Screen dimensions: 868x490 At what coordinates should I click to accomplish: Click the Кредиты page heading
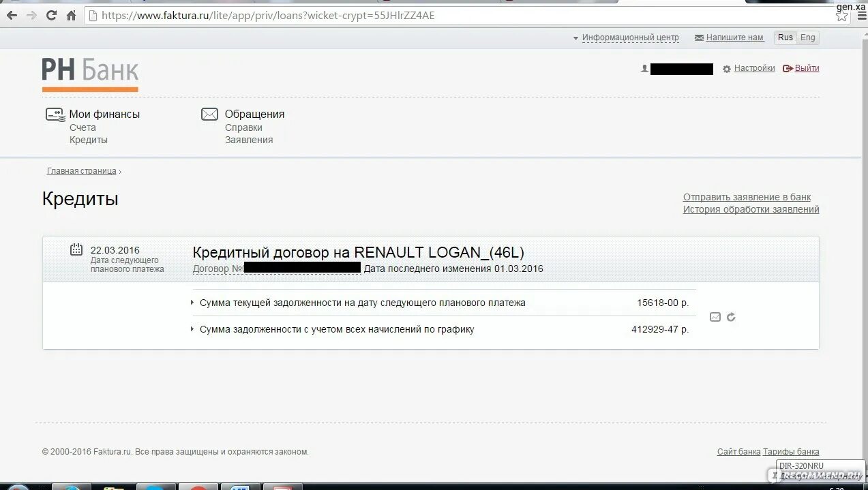pos(80,199)
